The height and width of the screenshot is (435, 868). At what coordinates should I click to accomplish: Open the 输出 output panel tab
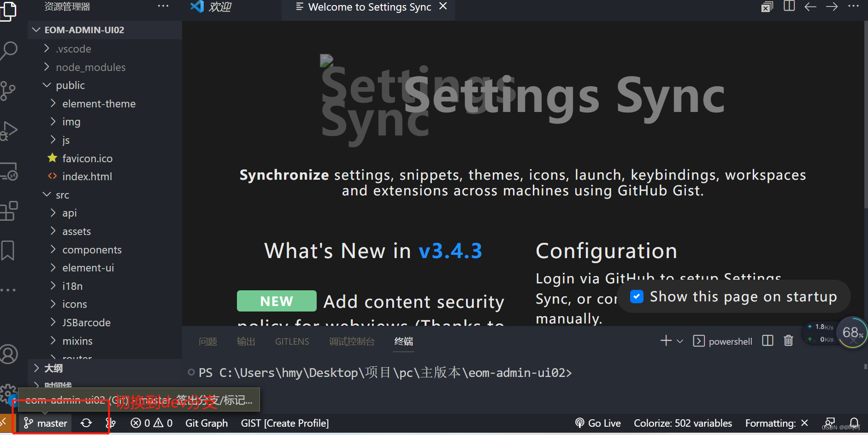pyautogui.click(x=246, y=341)
